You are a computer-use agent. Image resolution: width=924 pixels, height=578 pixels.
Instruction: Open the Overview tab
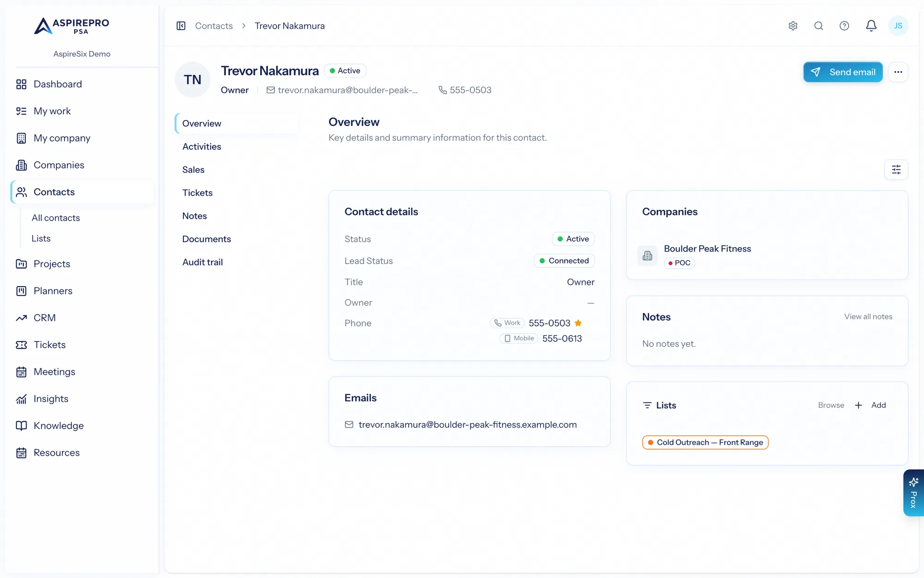(x=237, y=123)
